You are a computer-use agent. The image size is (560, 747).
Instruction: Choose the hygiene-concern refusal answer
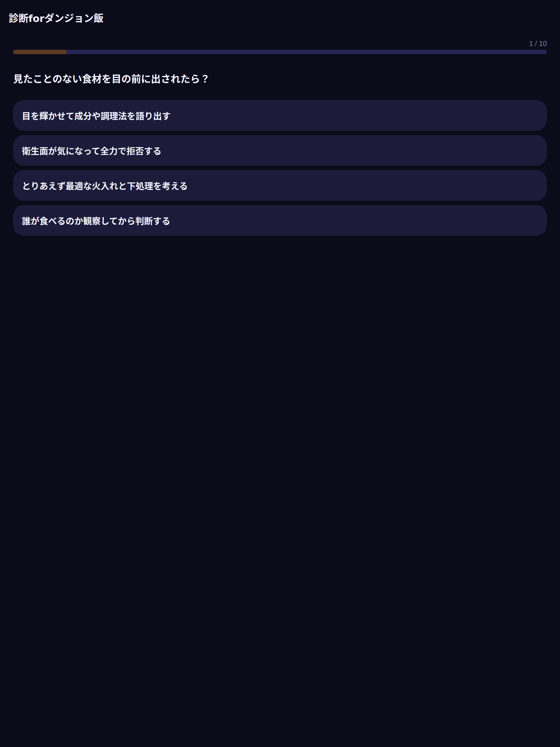(x=280, y=151)
